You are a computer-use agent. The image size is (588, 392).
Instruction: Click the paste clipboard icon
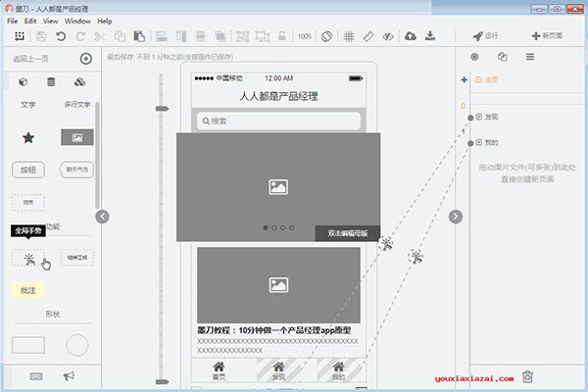tap(139, 36)
